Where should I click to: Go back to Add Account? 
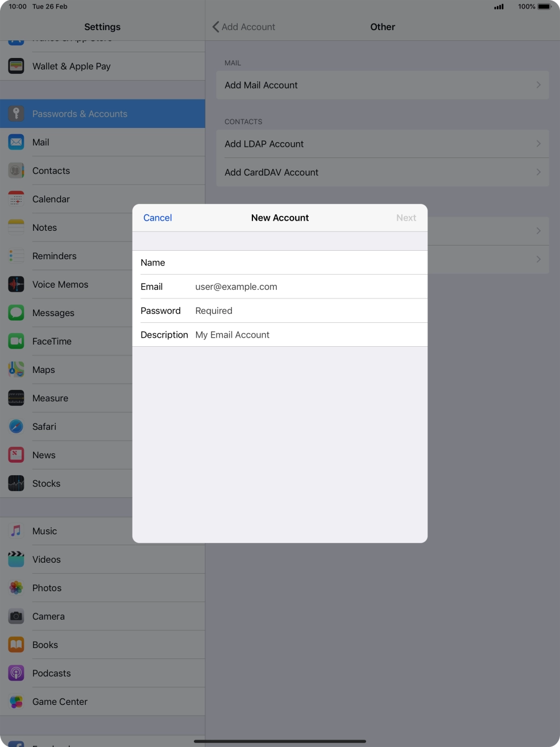tap(243, 27)
